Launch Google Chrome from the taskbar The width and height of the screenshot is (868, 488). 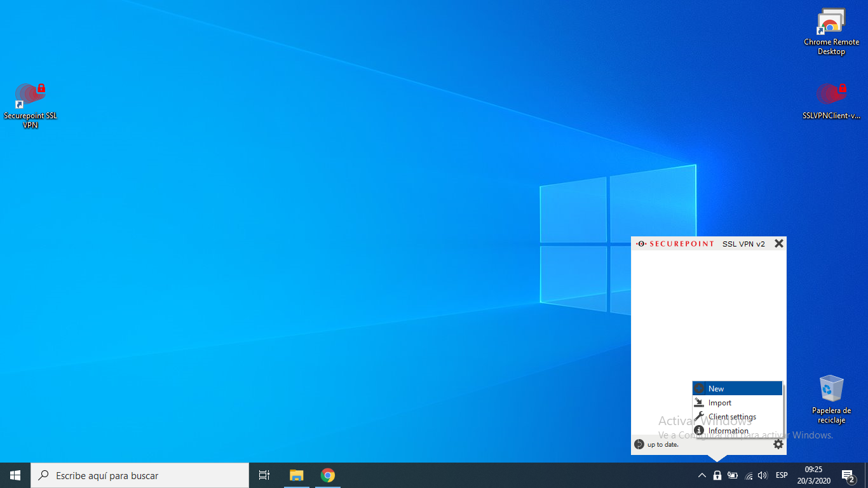(327, 475)
